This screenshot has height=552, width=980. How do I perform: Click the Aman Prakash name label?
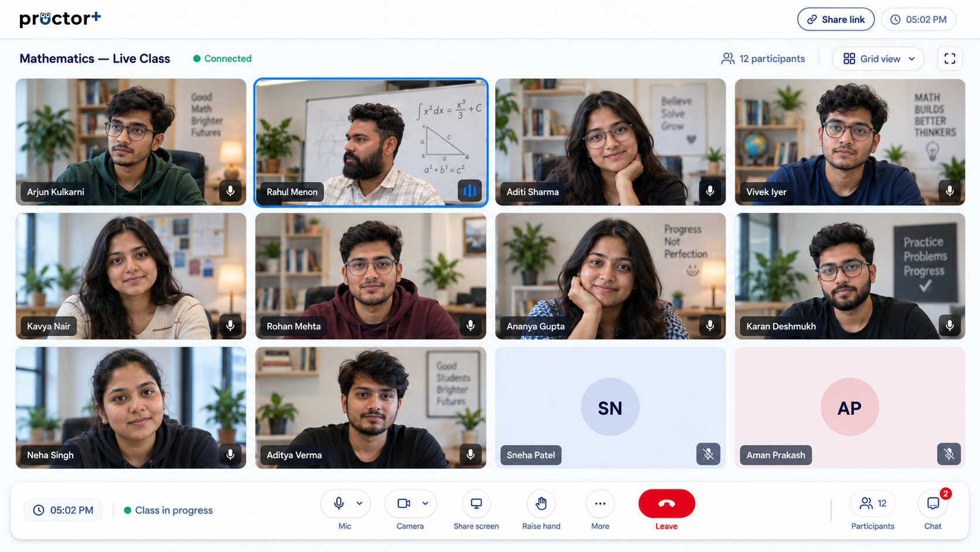point(775,455)
